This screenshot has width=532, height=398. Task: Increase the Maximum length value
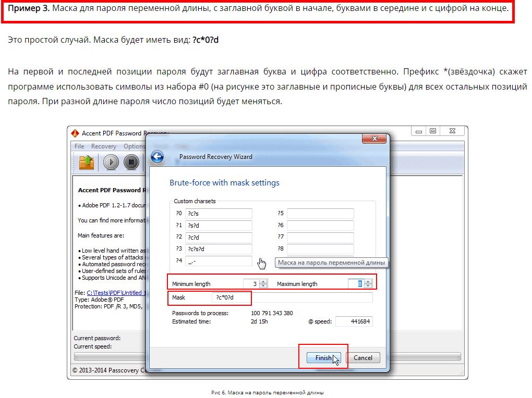tap(368, 281)
